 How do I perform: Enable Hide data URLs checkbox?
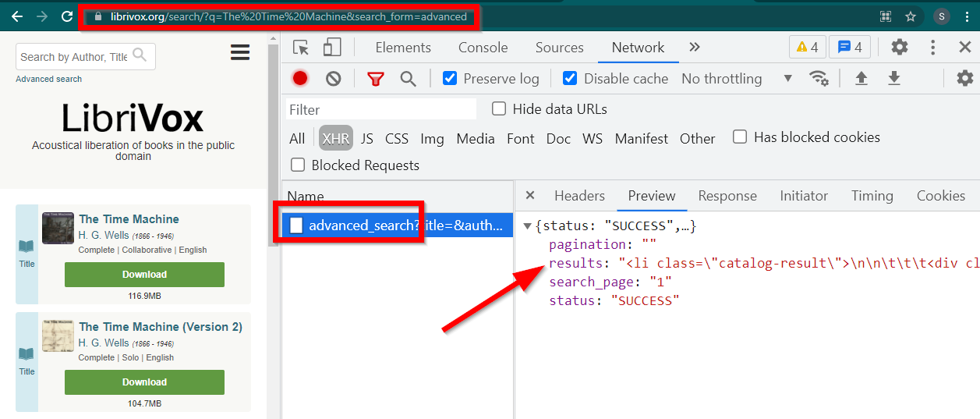click(499, 108)
